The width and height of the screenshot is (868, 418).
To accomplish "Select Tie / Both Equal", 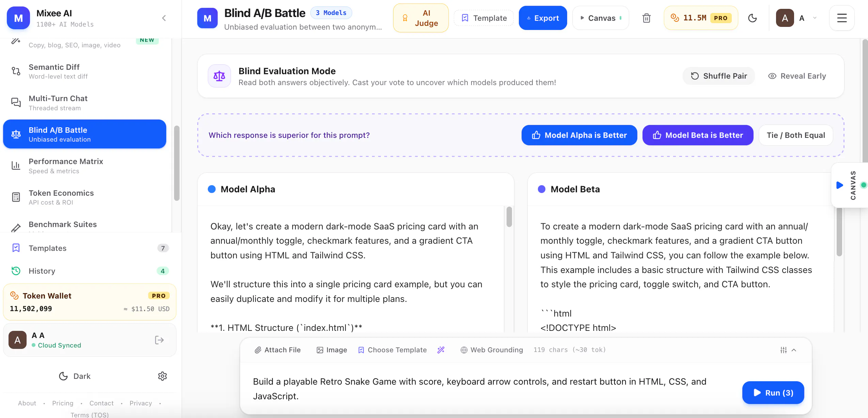I will [x=796, y=135].
